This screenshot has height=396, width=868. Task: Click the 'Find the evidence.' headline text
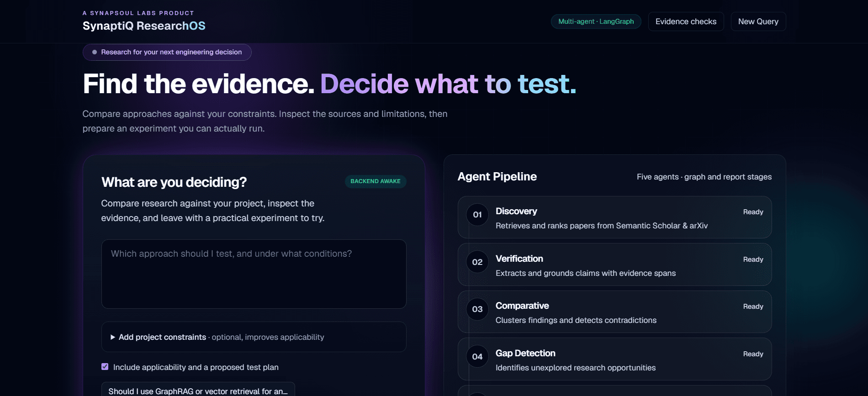tap(199, 84)
